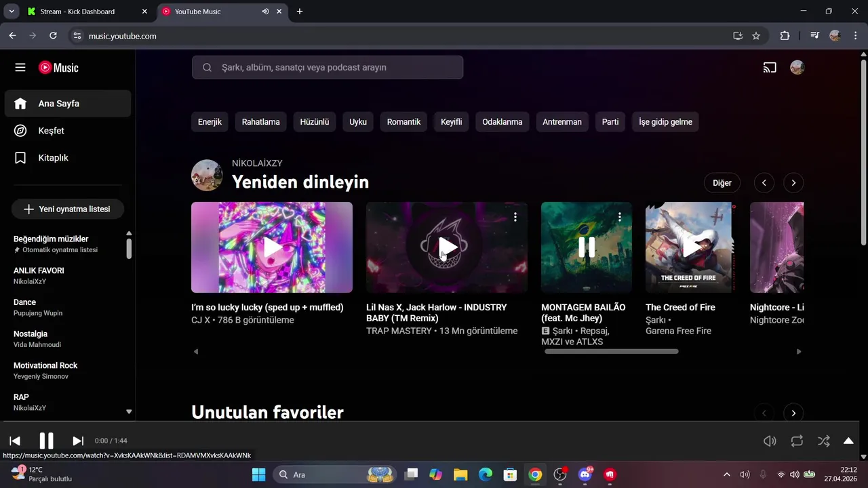This screenshot has width=868, height=488.
Task: Toggle repeat mode in player bar
Action: (x=797, y=441)
